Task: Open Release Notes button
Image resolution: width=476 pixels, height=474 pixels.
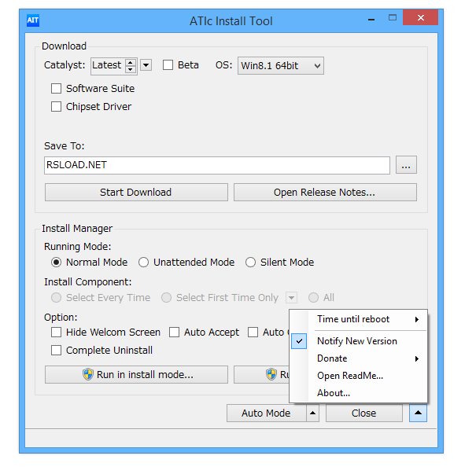Action: (x=325, y=192)
